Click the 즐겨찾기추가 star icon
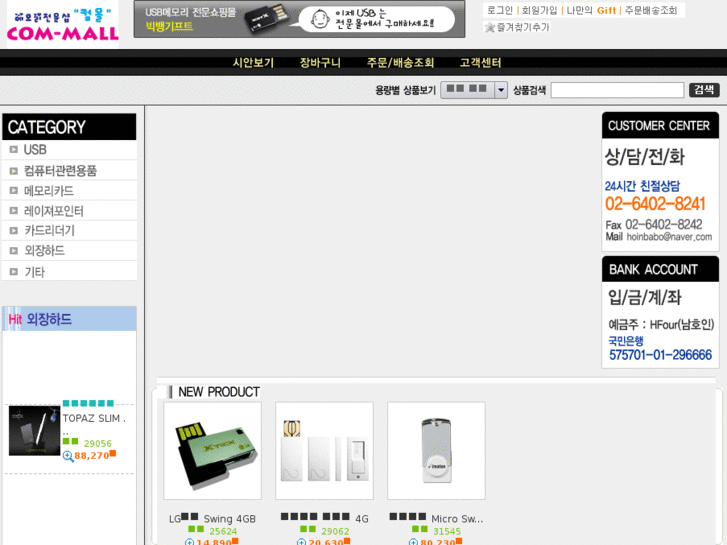This screenshot has height=545, width=727. [490, 27]
